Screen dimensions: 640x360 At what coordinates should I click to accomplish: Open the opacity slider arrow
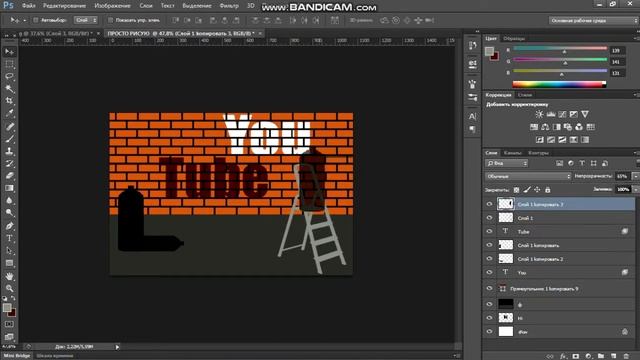(x=636, y=176)
